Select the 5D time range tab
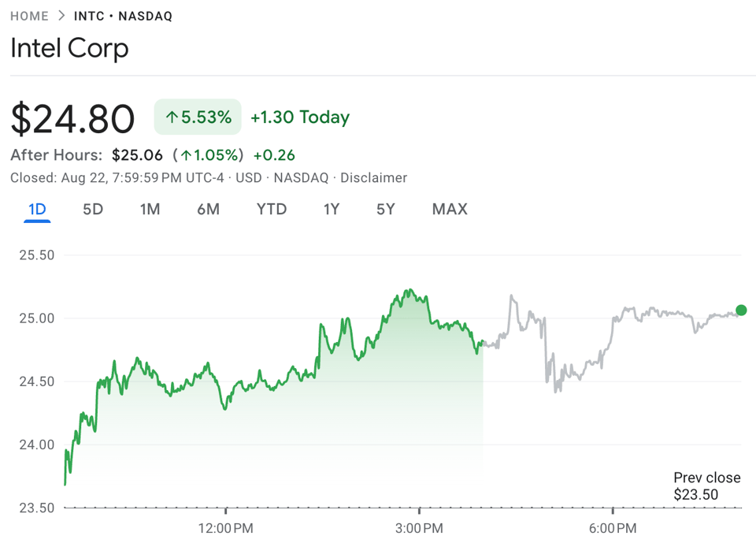This screenshot has height=543, width=756. (x=92, y=209)
